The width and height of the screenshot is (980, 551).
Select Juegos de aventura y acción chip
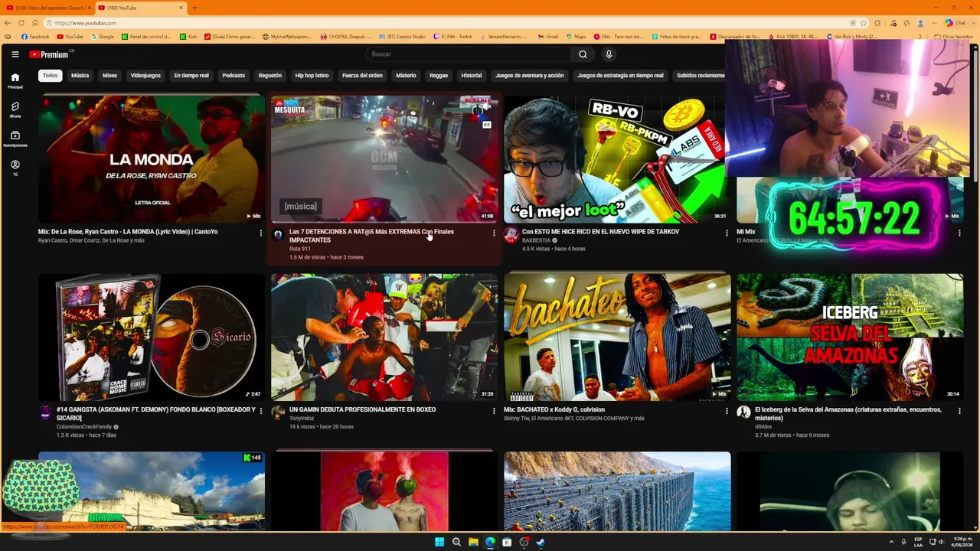pyautogui.click(x=530, y=76)
